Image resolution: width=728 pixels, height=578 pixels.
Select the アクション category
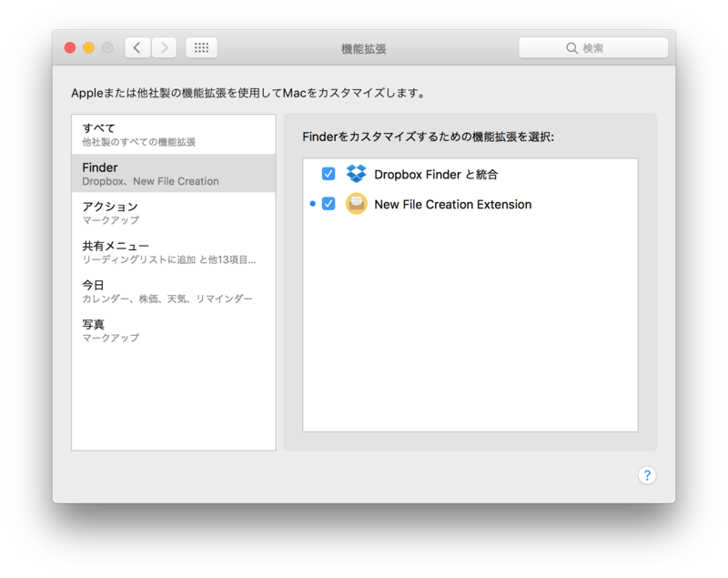tap(174, 213)
